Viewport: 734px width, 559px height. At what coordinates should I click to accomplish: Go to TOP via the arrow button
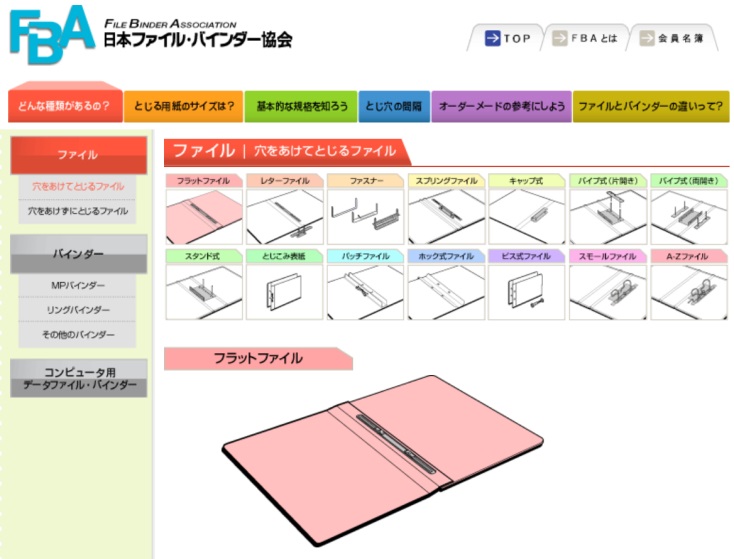(507, 39)
